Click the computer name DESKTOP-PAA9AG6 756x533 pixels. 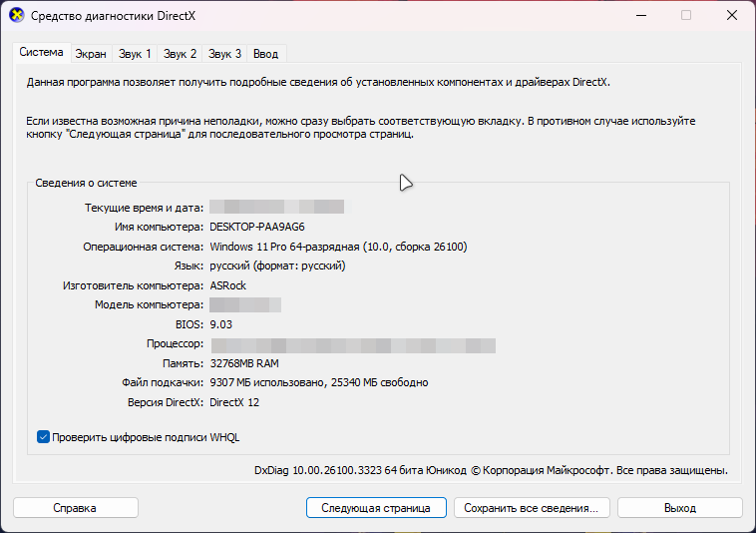[x=257, y=227]
